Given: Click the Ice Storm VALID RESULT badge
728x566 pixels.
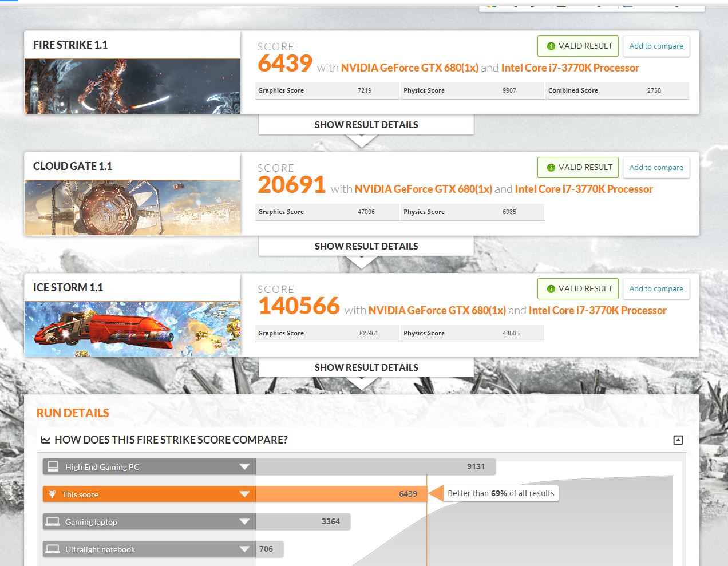Looking at the screenshot, I should point(577,289).
